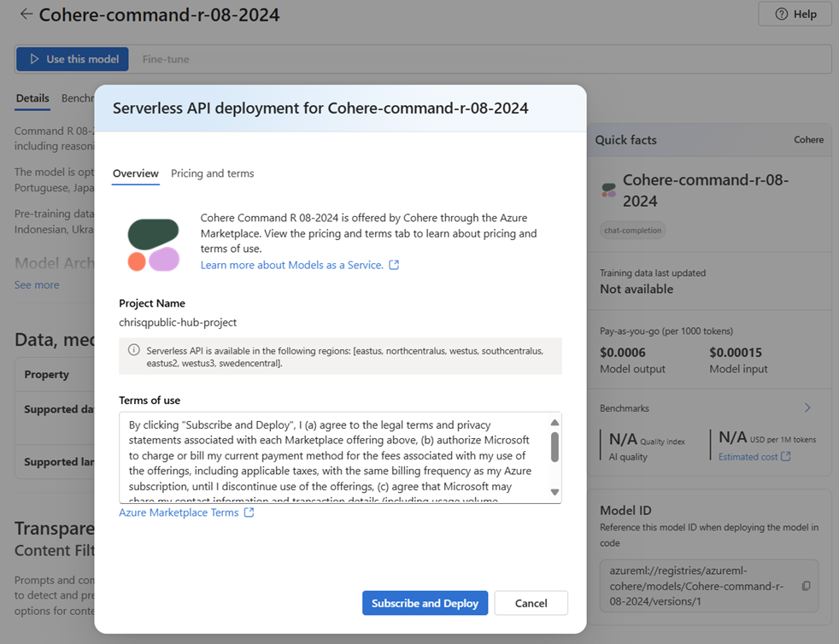Viewport: 839px width, 644px height.
Task: Click the external link icon beside Azure Marketplace Terms
Action: coord(249,512)
